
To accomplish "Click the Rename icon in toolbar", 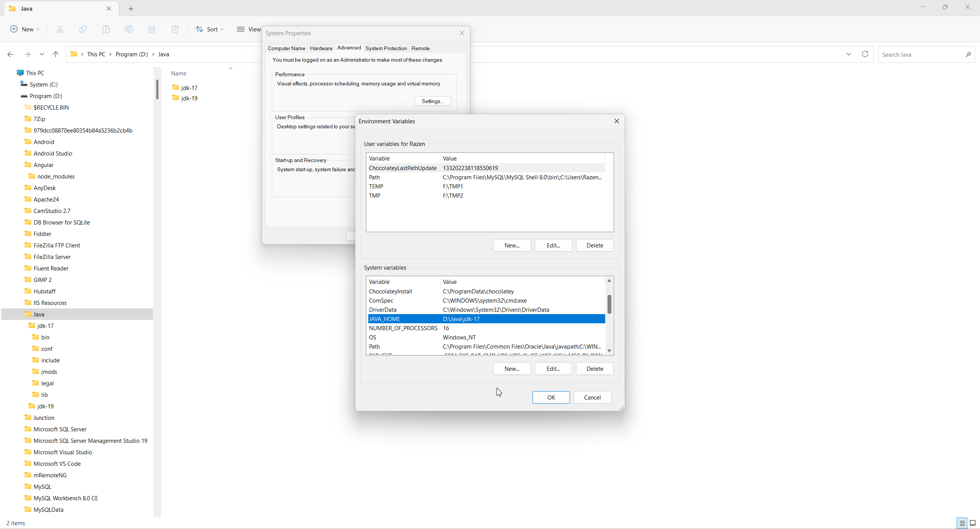I will click(129, 29).
